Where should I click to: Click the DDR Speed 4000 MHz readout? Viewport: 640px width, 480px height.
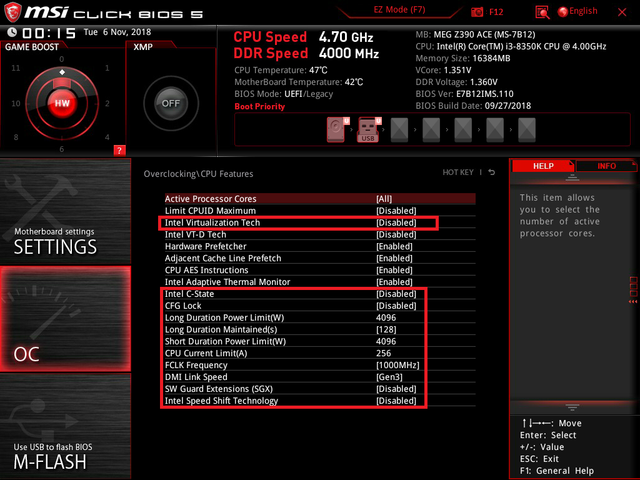[306, 53]
